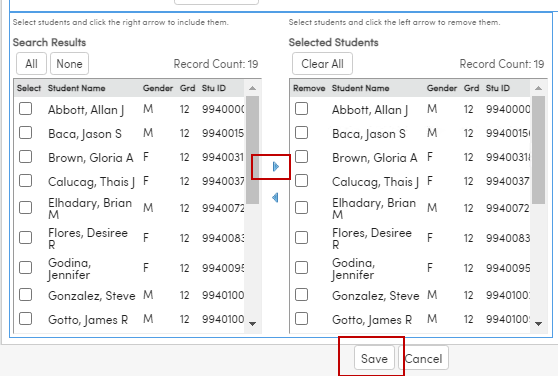The width and height of the screenshot is (558, 376).
Task: Check Gonzalez, Steve in Search Results
Action: point(26,295)
